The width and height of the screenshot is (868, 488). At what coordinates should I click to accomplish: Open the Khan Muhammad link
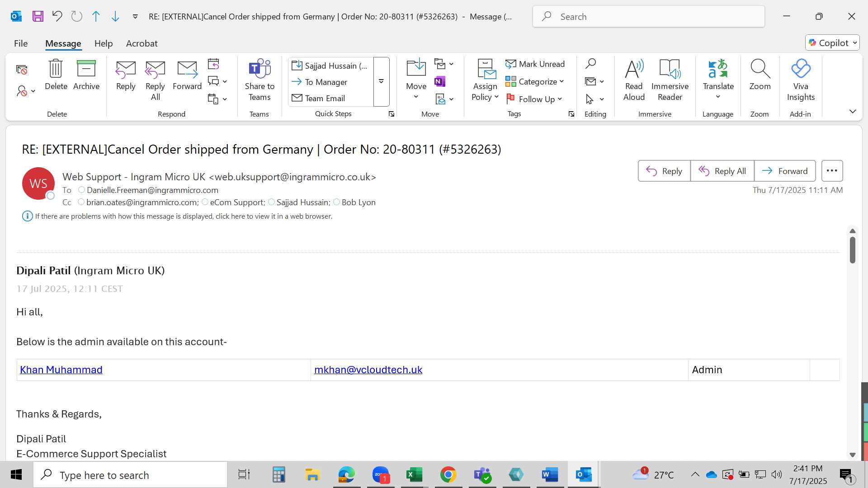61,370
